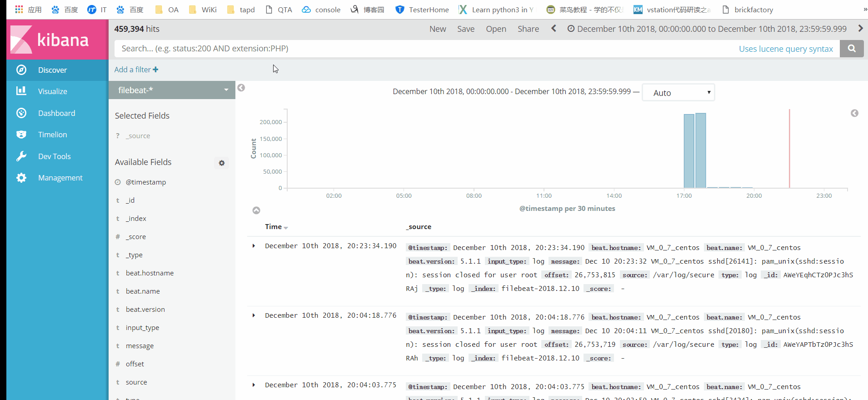Expand the 20:23:34.190 log row

[254, 246]
